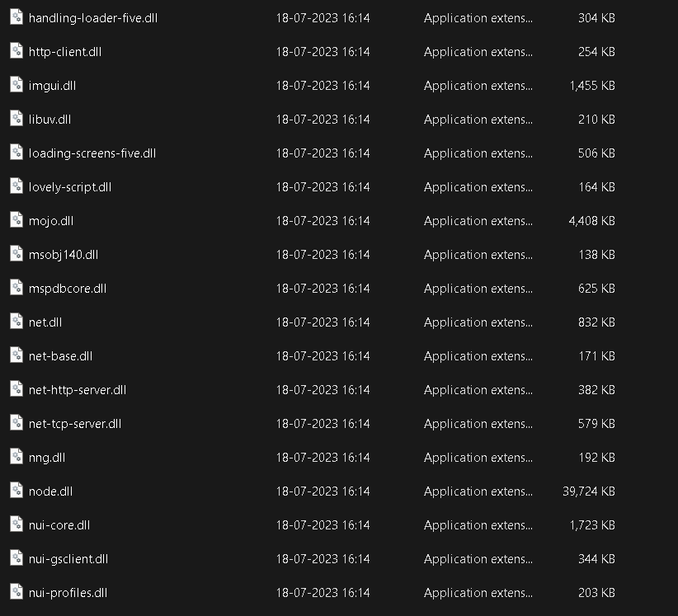This screenshot has height=616, width=678.
Task: Click the imgui.dll file icon
Action: [x=16, y=84]
